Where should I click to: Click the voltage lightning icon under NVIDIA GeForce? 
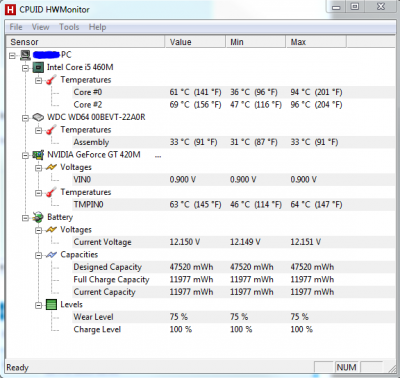(x=51, y=167)
